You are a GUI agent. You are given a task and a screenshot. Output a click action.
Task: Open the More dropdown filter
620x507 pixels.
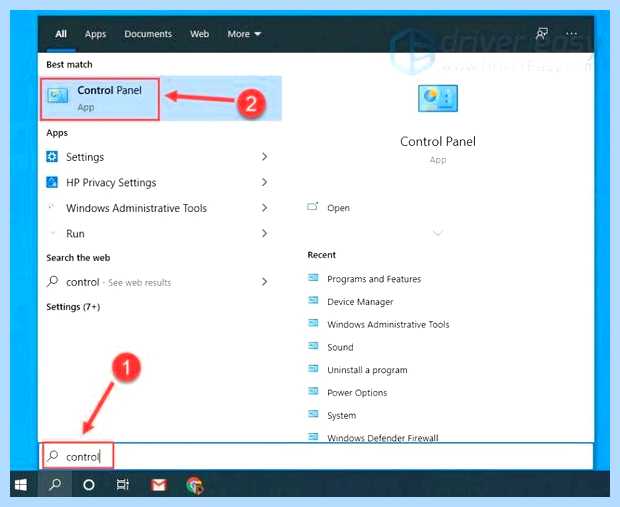(244, 34)
